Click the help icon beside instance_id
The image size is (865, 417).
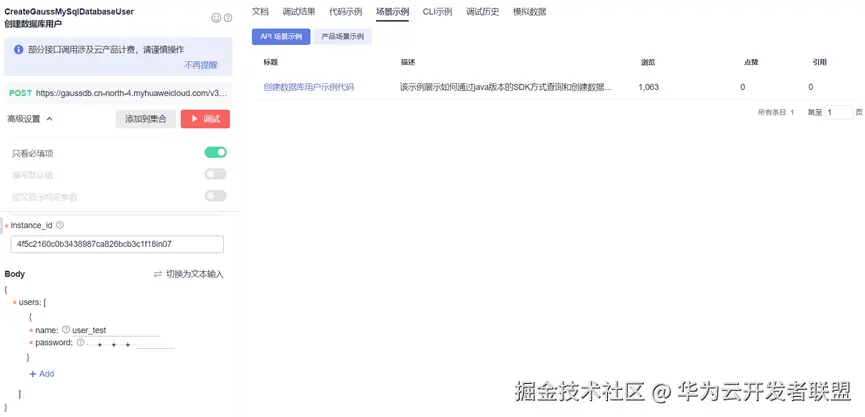click(60, 225)
